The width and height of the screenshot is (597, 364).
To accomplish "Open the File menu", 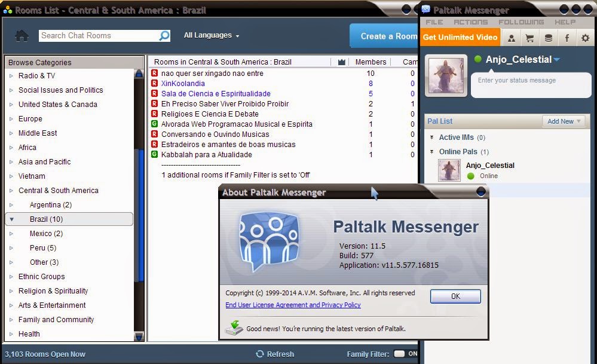I will tap(434, 22).
